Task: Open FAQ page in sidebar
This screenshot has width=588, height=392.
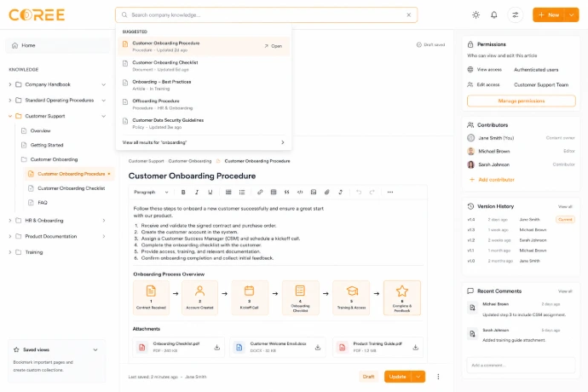Action: (43, 203)
